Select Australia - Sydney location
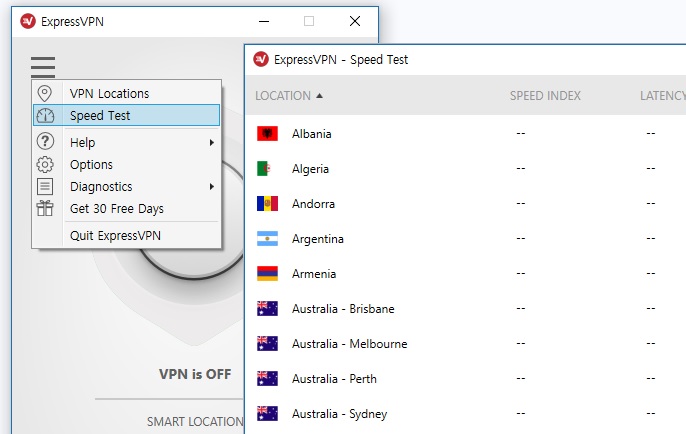Viewport: 686px width, 434px height. coord(340,414)
